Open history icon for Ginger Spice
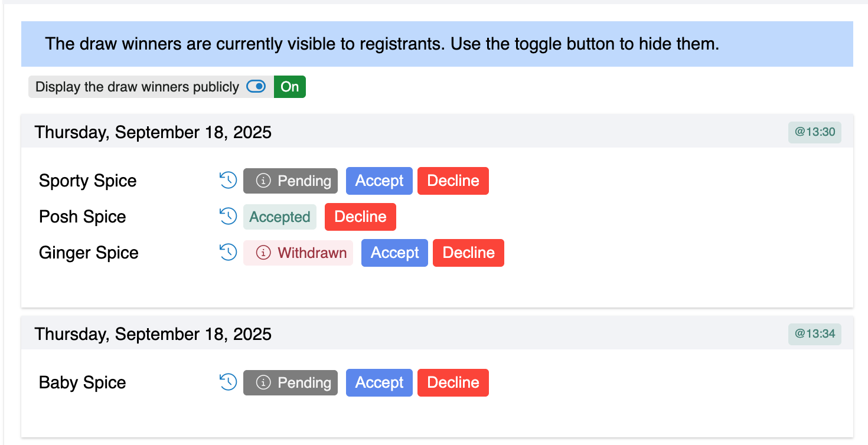 228,253
